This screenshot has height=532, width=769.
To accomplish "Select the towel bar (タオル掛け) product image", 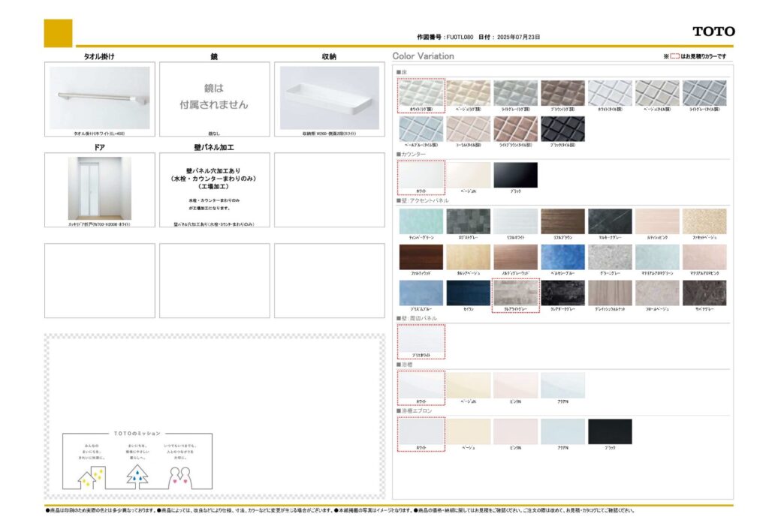I will point(100,98).
